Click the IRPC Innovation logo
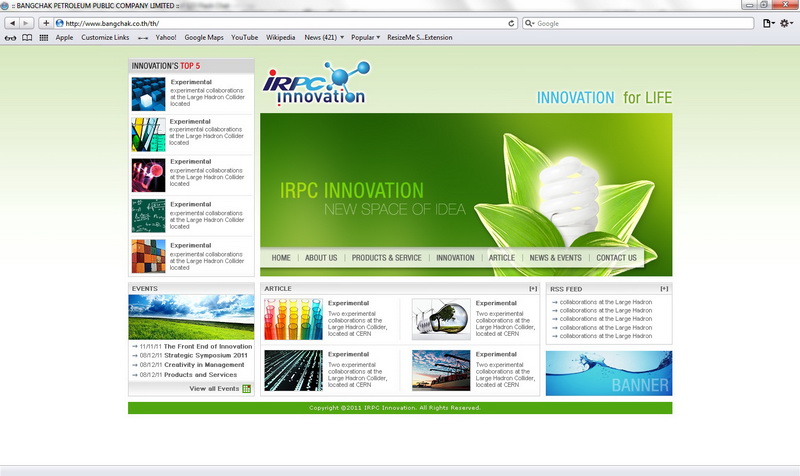800x476 pixels. click(316, 84)
